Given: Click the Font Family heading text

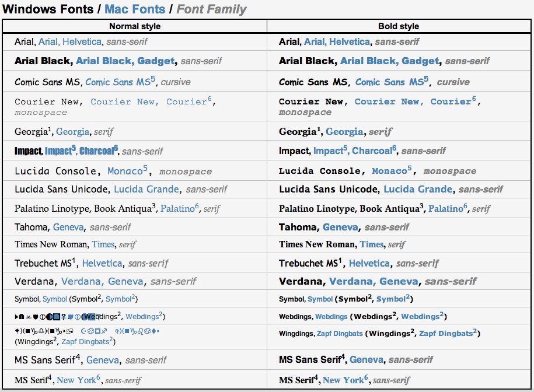Looking at the screenshot, I should (x=211, y=9).
